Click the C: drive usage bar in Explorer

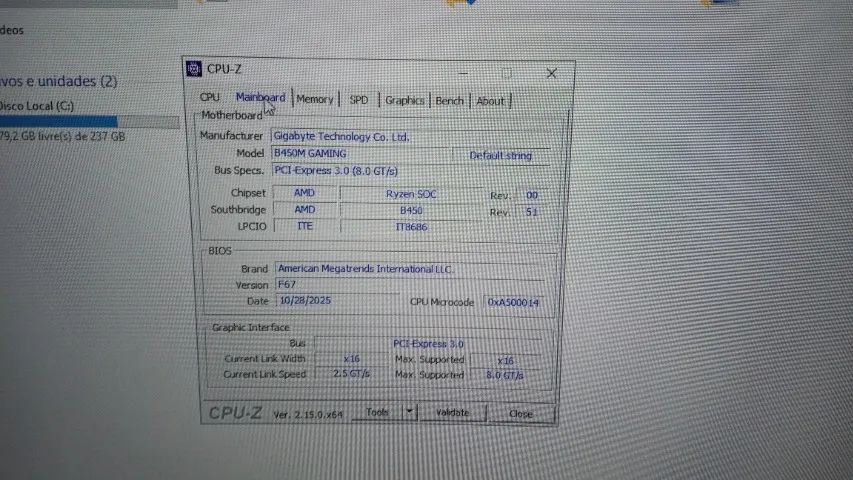[x=89, y=121]
